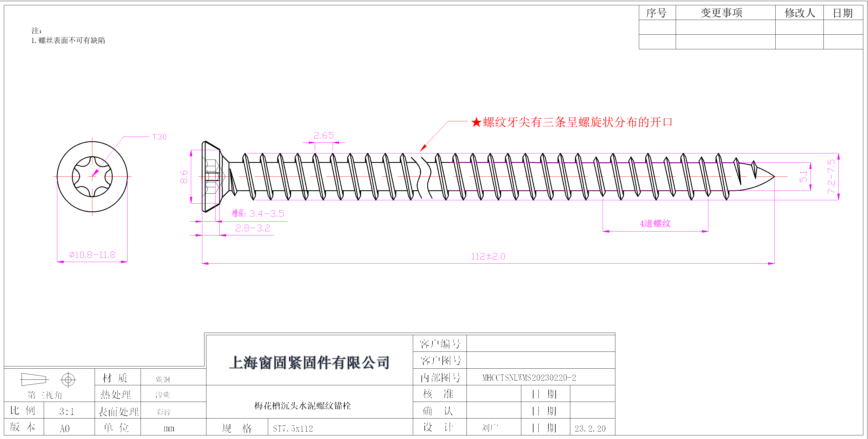Click the screw's pointed tip

point(772,176)
